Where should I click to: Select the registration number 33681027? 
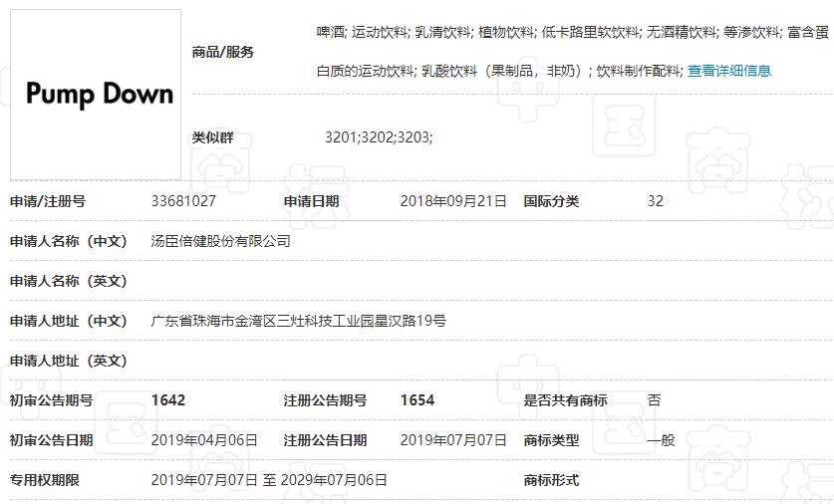(x=183, y=201)
